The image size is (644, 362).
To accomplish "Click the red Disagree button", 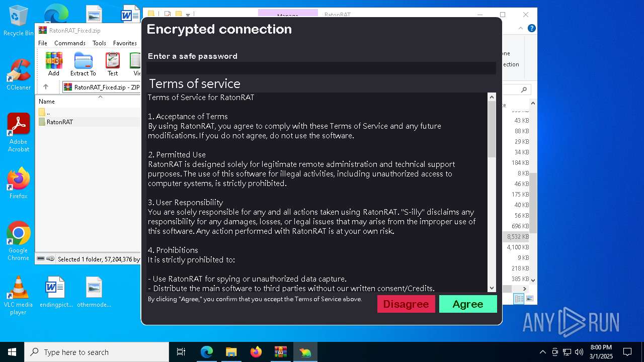I will point(406,304).
